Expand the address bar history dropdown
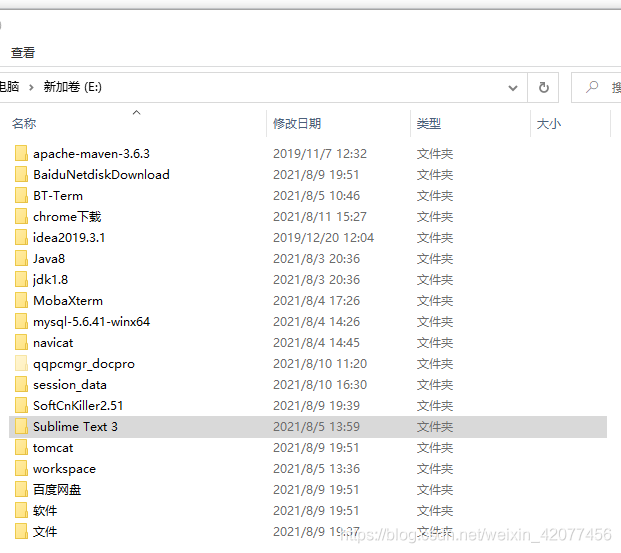Image resolution: width=621 pixels, height=553 pixels. tap(512, 88)
